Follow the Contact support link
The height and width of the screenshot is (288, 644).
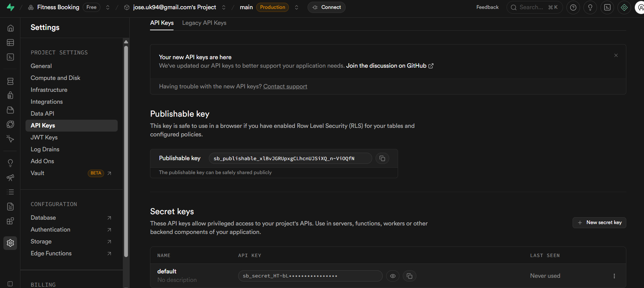tap(285, 86)
